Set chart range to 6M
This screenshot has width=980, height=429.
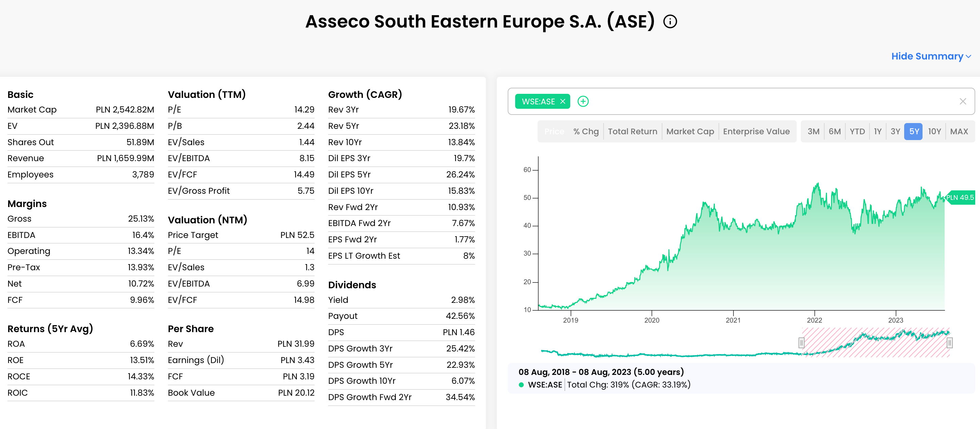pos(835,132)
